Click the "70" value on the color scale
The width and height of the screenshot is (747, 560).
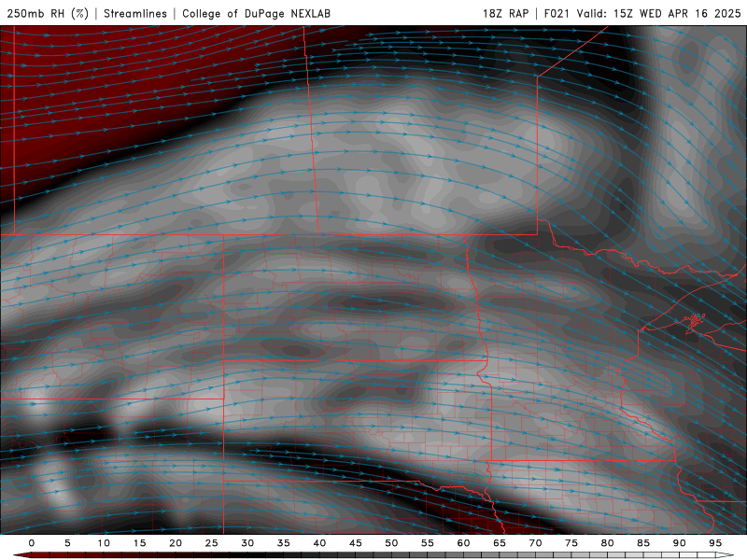tap(535, 543)
